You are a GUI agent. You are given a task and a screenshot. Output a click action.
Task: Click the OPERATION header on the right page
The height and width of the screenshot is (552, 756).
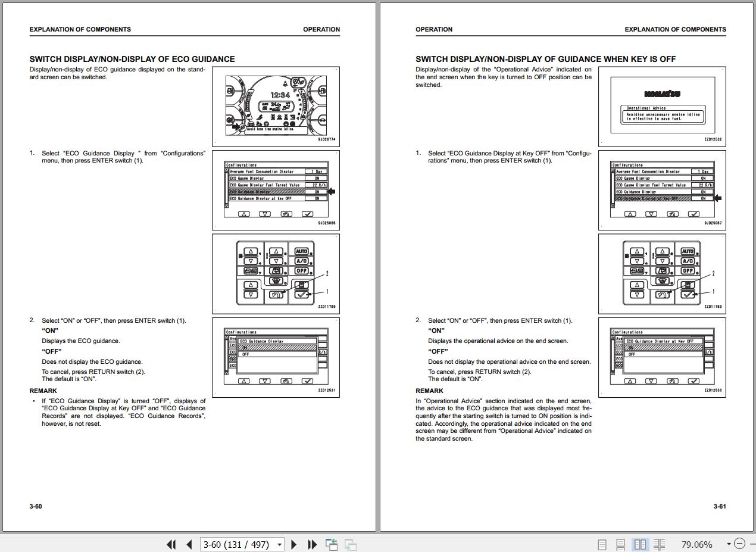[x=434, y=29]
